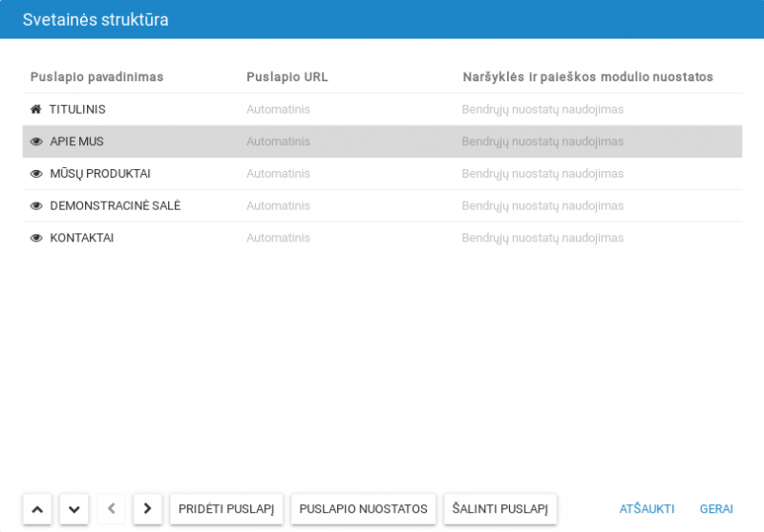Image resolution: width=764 pixels, height=532 pixels.
Task: Select the MŪSŲ PRODUKTAI page name
Action: tap(99, 174)
